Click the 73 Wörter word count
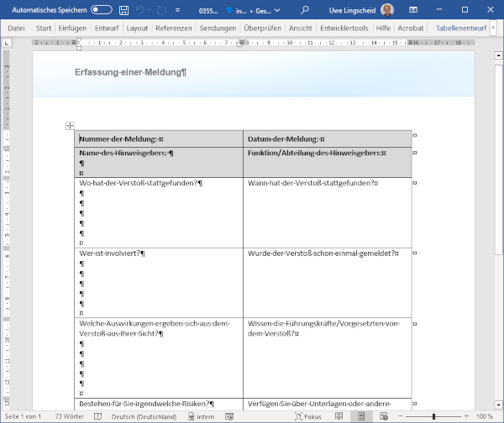The height and width of the screenshot is (423, 504). click(x=70, y=416)
